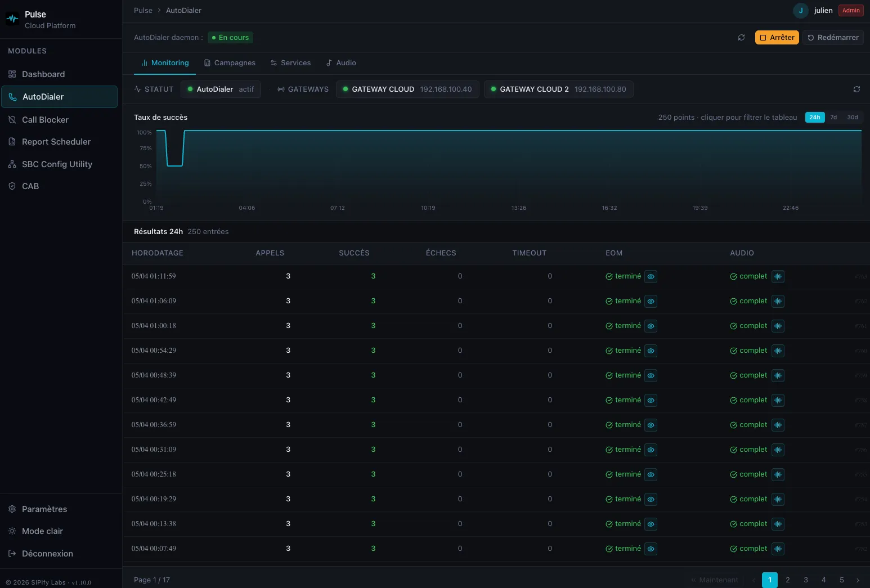Open audio waveform for 00:48:39 row
Viewport: 870px width, 588px height.
click(x=778, y=376)
